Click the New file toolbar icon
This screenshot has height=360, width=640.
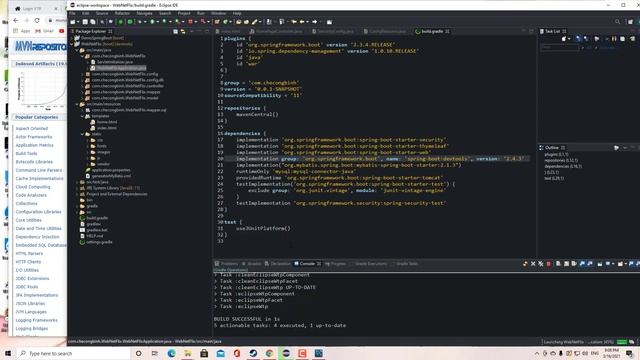(x=73, y=22)
